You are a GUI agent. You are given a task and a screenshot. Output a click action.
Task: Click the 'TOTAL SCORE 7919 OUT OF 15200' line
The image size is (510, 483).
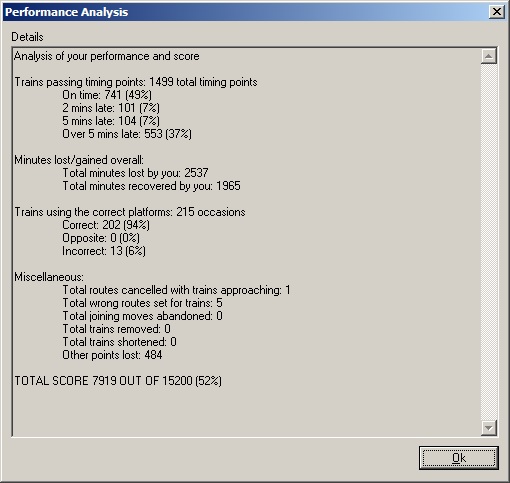point(118,381)
